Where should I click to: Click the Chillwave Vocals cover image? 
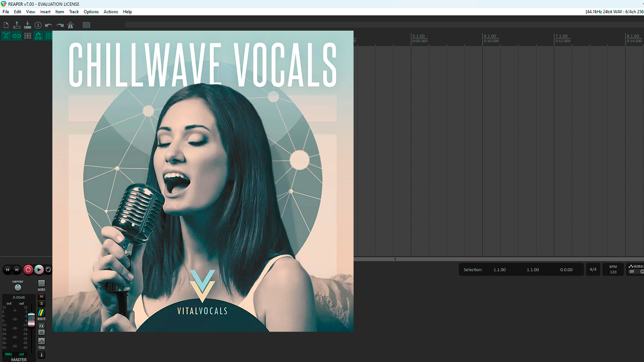203,181
